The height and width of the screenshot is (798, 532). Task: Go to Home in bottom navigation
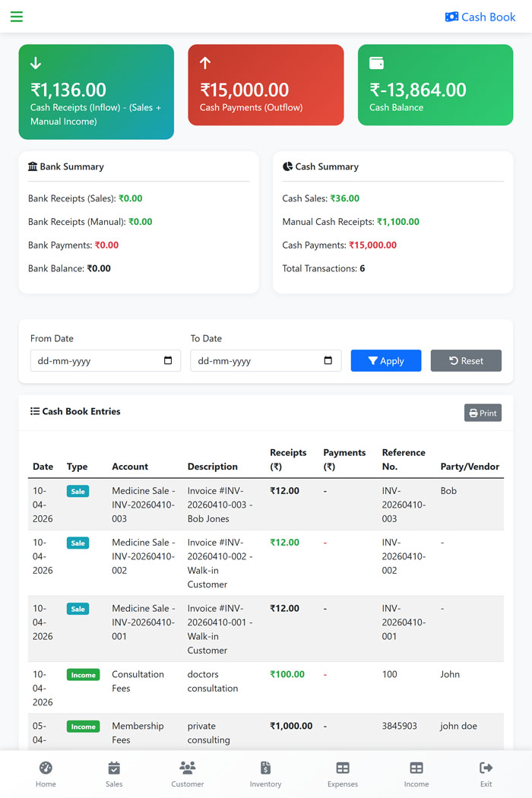tap(46, 774)
